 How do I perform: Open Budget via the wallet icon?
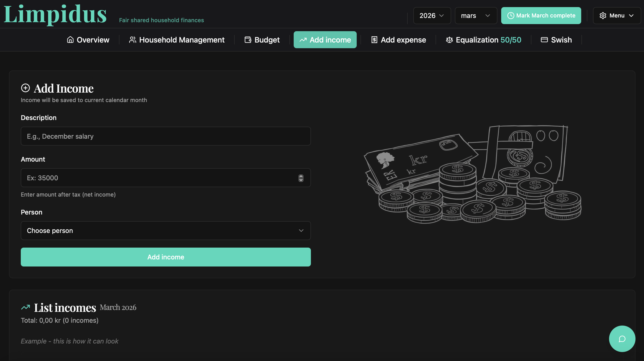[247, 39]
